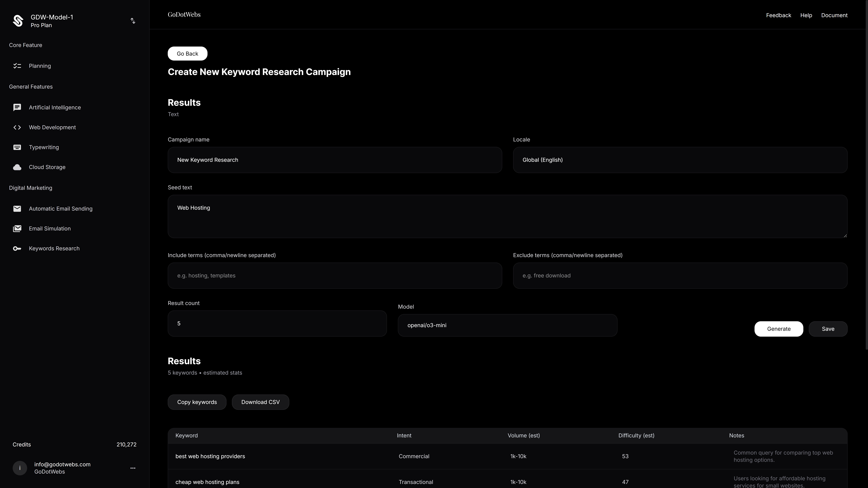Open Email Simulation icon
This screenshot has height=488, width=868.
pos(17,229)
